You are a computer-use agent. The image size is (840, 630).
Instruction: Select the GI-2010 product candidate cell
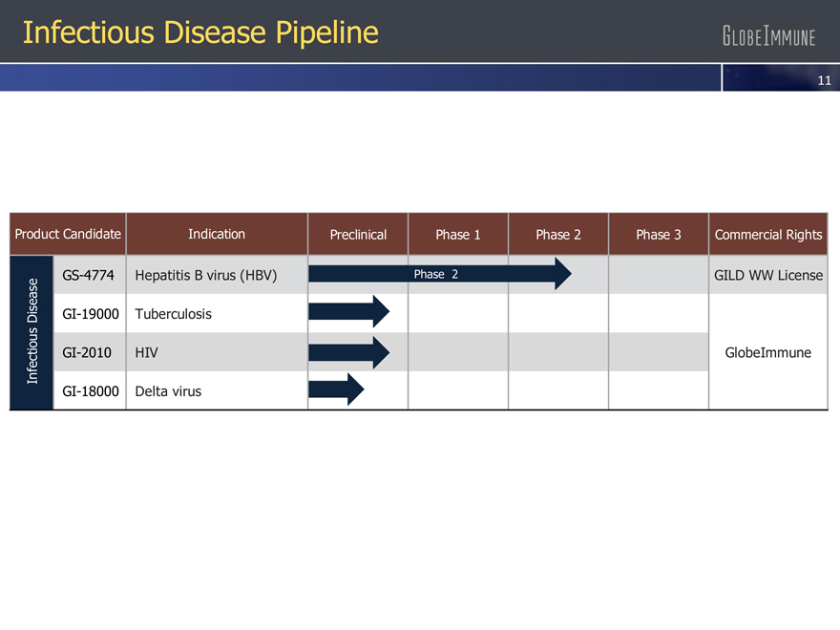[87, 352]
